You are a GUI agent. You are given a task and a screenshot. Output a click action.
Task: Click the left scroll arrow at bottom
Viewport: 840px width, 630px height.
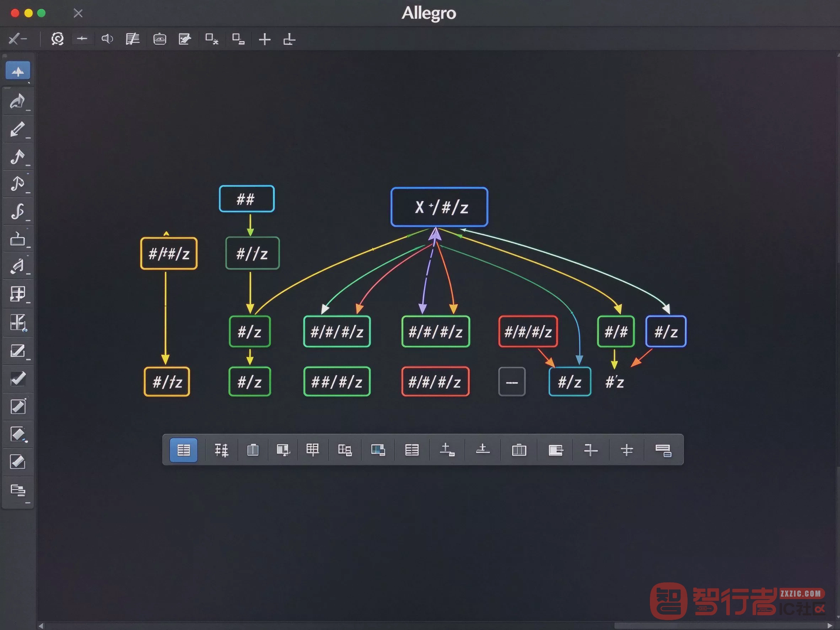[x=41, y=625]
